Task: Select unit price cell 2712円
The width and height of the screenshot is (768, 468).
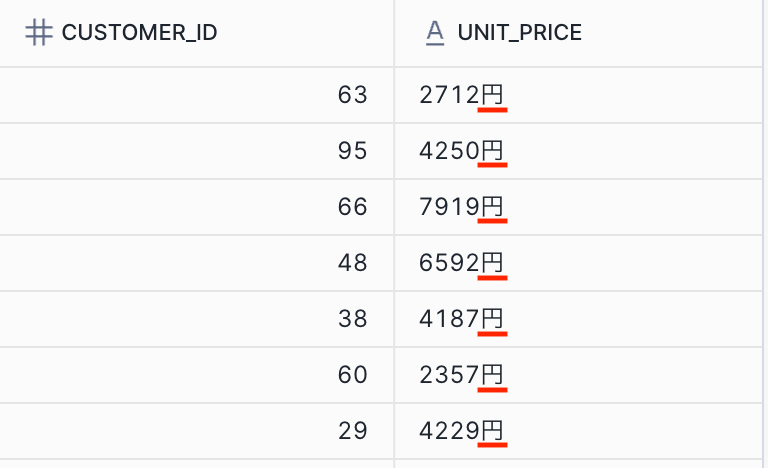Action: (462, 95)
